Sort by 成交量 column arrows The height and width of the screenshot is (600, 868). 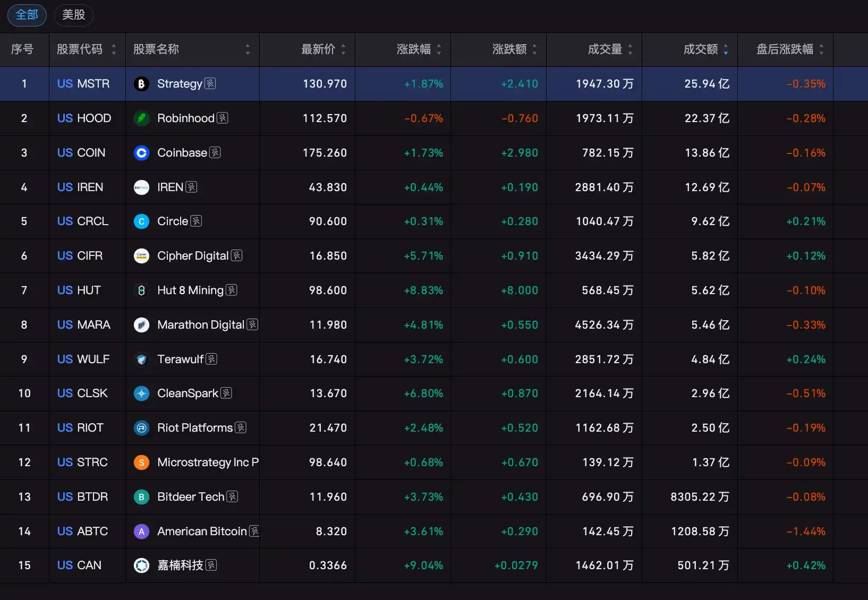pyautogui.click(x=630, y=49)
